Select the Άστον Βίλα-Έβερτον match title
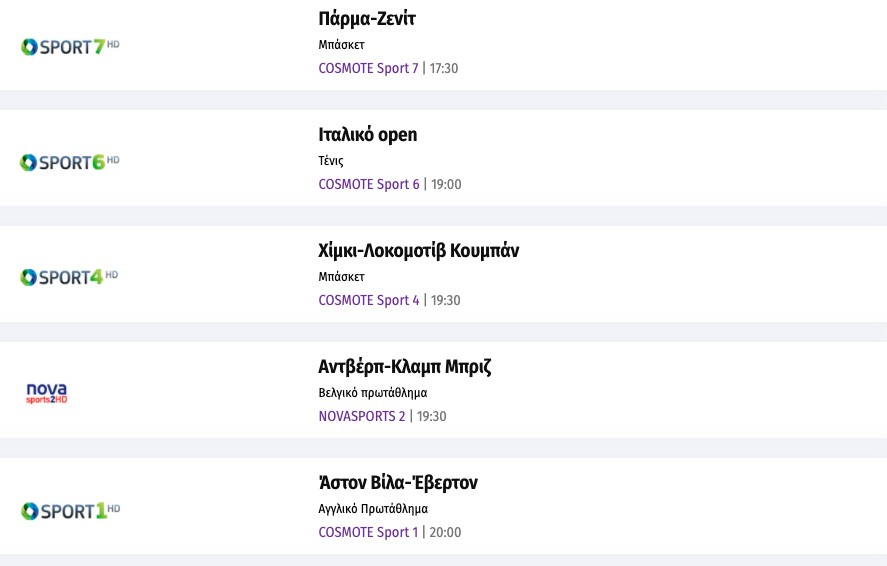 [x=397, y=483]
